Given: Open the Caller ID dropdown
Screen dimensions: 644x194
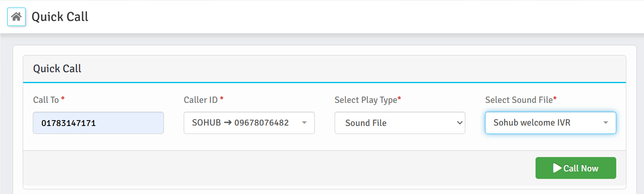Looking at the screenshot, I should pos(249,123).
